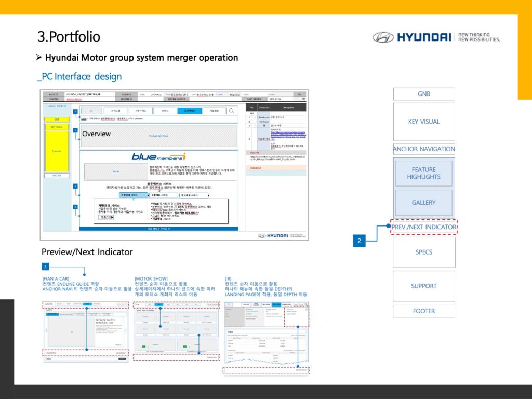Screen dimensions: 532x399
Task: Click the ANCHOR NAVIGATION box
Action: (423, 149)
